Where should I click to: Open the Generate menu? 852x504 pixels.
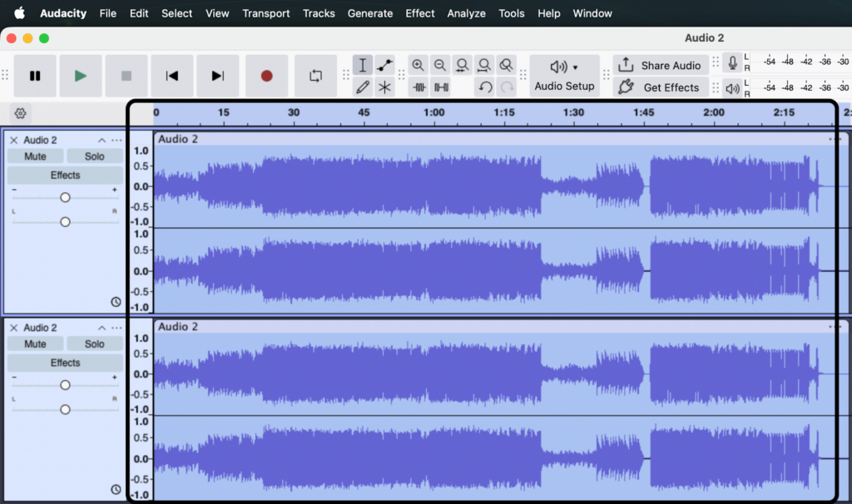(x=369, y=13)
